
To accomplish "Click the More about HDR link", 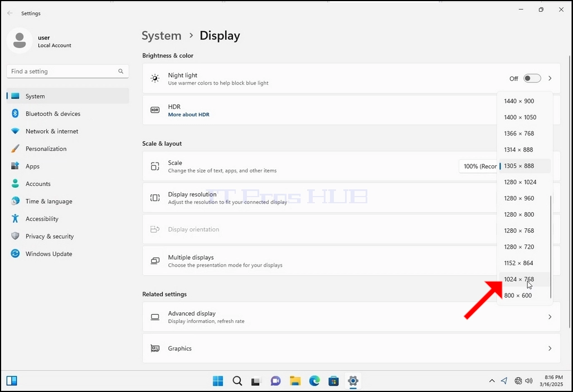I will 188,115.
